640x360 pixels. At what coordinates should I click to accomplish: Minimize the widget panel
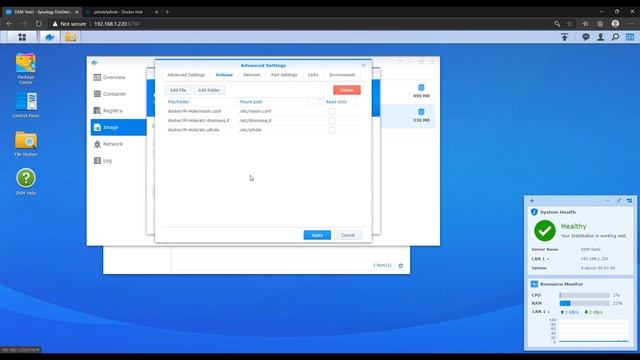(608, 200)
